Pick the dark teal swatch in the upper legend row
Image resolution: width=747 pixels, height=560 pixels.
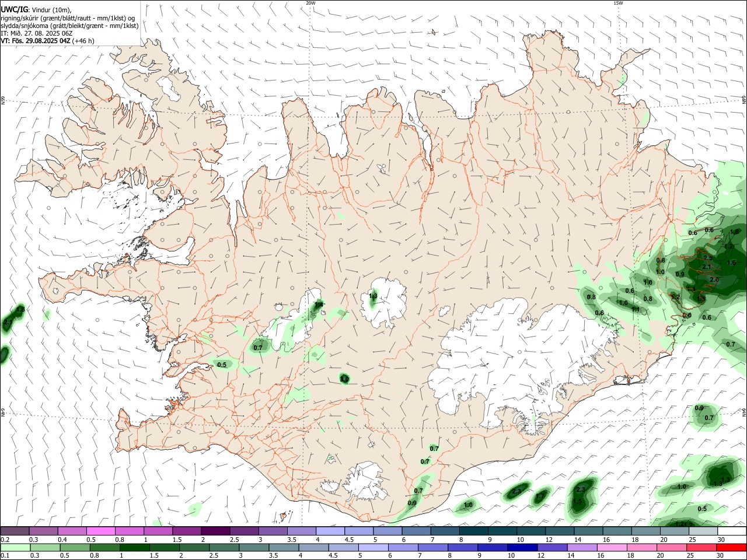click(474, 531)
